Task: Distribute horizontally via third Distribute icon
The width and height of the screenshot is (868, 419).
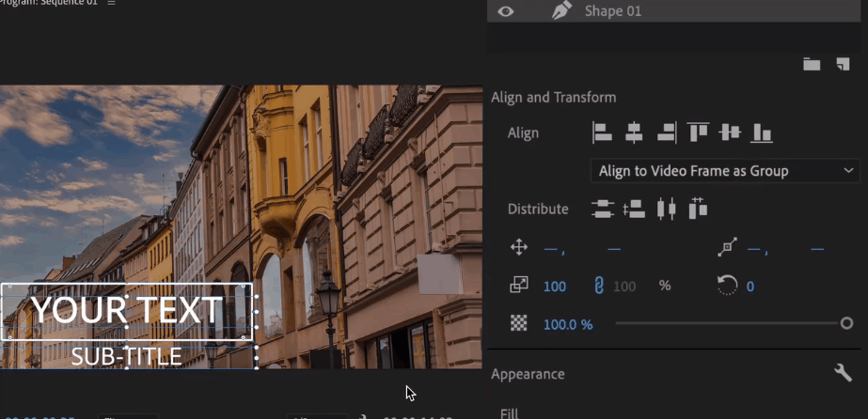Action: [667, 209]
